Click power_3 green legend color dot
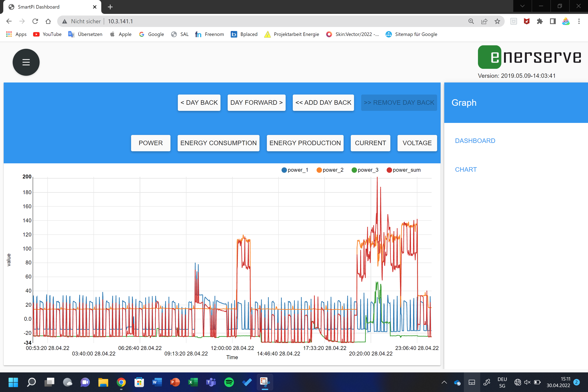 click(354, 170)
